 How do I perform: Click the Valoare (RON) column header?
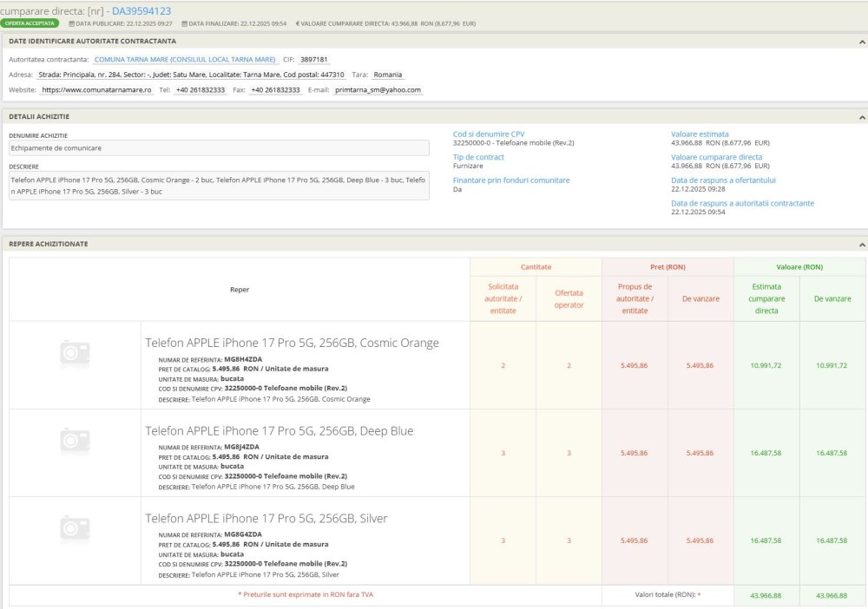(799, 267)
